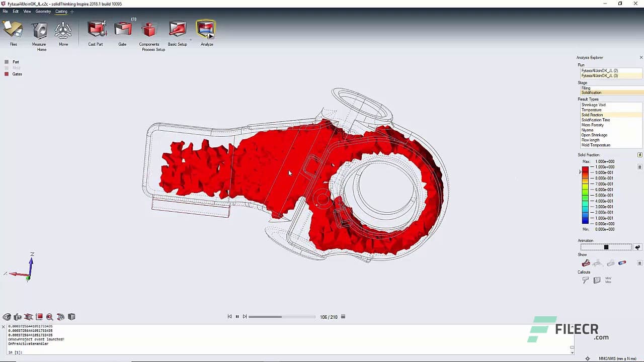Toggle the Mold legend visibility
The image size is (644, 362).
[7, 68]
